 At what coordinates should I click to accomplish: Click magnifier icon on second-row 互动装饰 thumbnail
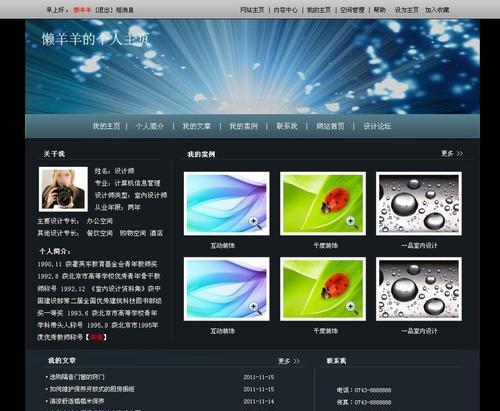pos(255,308)
